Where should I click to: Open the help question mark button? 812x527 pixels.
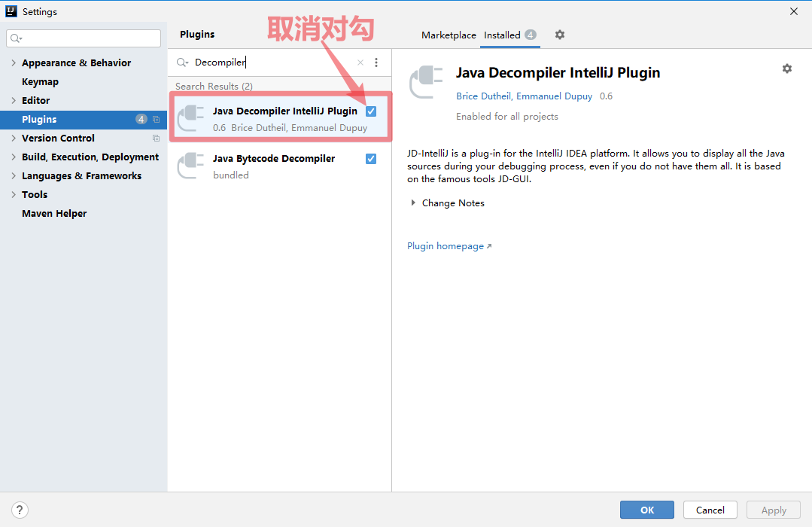(20, 510)
